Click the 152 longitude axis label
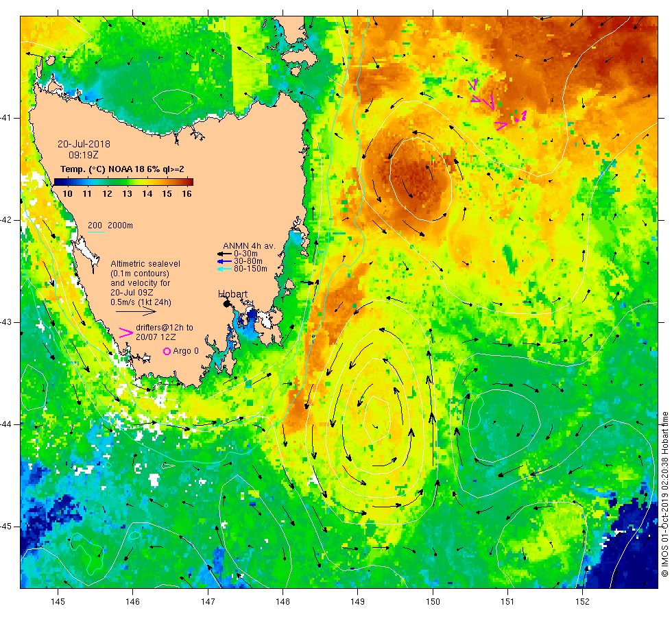This screenshot has height=617, width=672. pos(583,602)
